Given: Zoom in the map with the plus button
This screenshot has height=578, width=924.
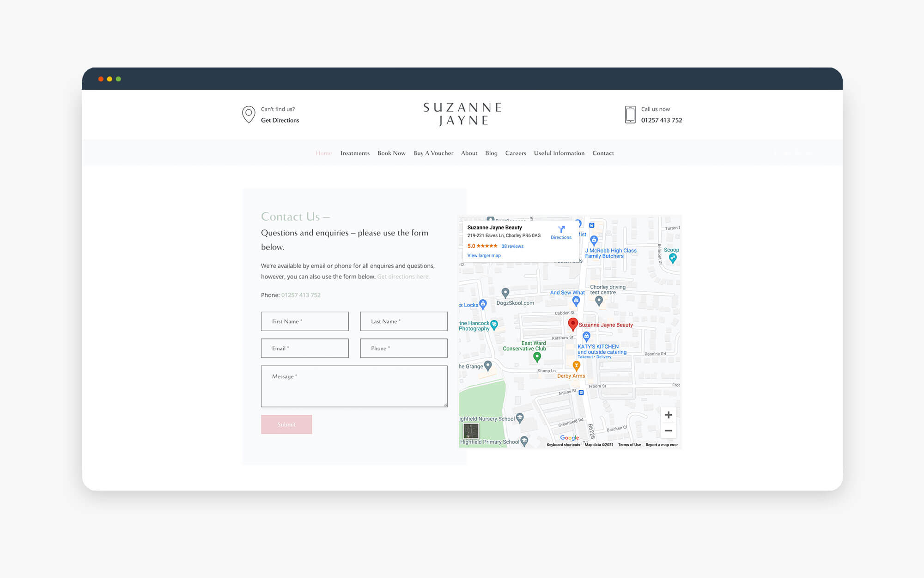Looking at the screenshot, I should tap(669, 415).
